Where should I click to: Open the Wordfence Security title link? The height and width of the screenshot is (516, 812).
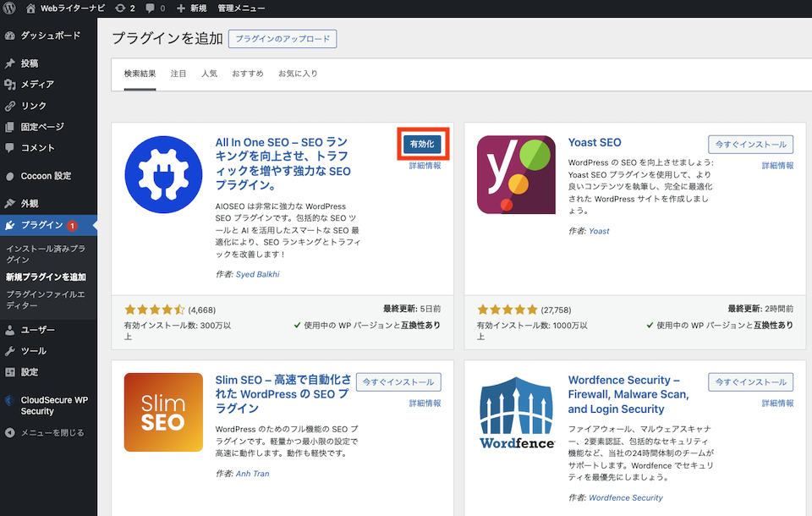[628, 394]
